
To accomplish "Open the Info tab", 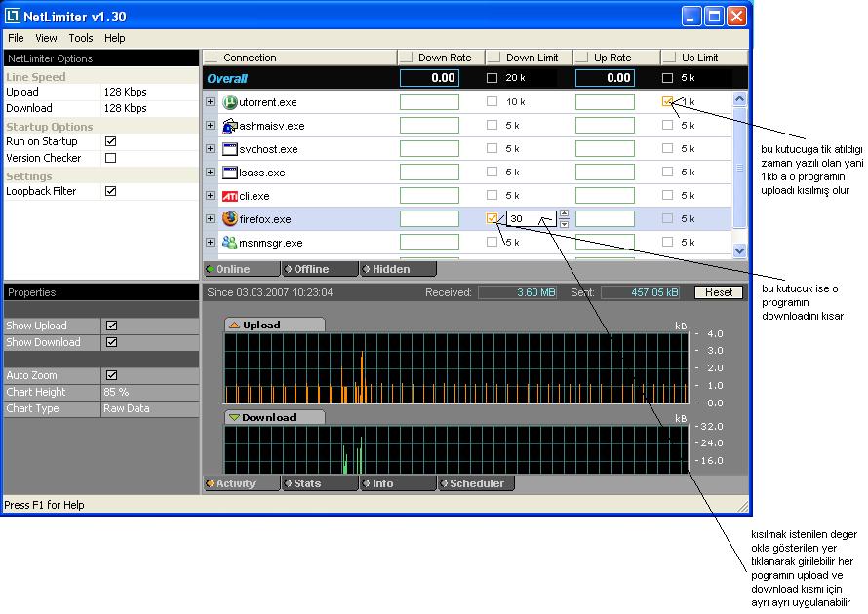I will (398, 483).
